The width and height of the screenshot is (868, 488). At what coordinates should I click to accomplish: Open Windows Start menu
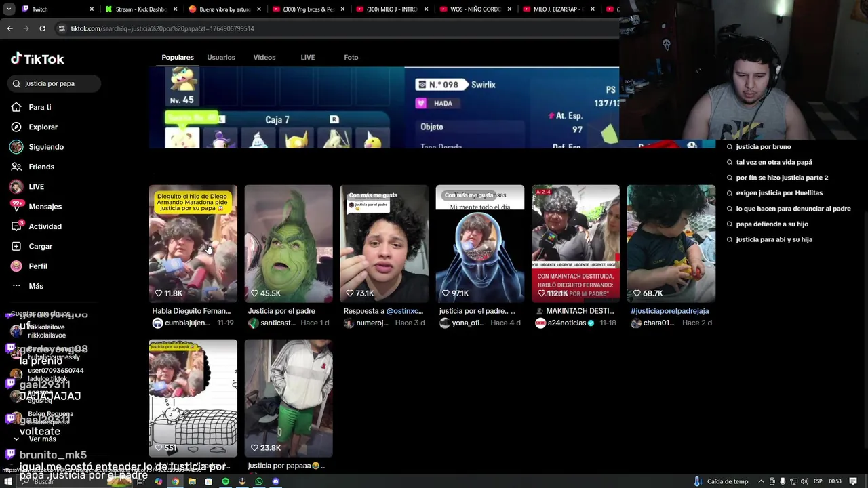click(x=9, y=481)
